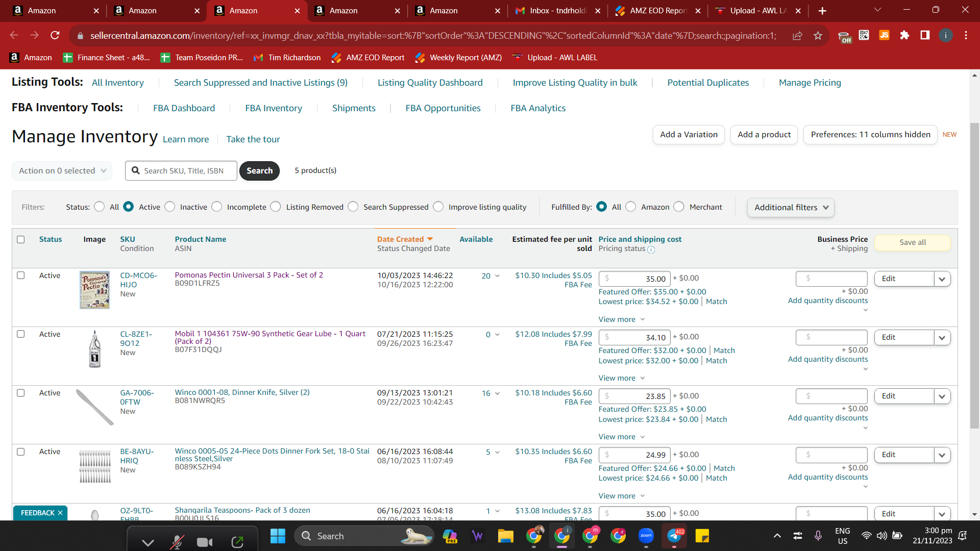The image size is (980, 551).
Task: Select Fulfilled By Amazon radio button
Action: point(631,207)
